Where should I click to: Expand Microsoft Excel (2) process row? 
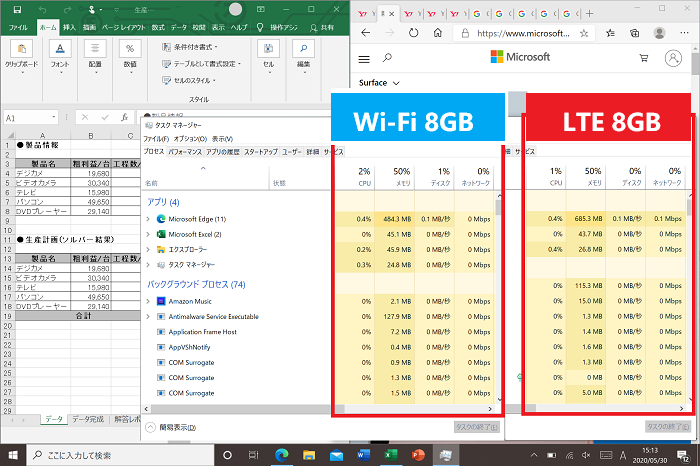[148, 234]
